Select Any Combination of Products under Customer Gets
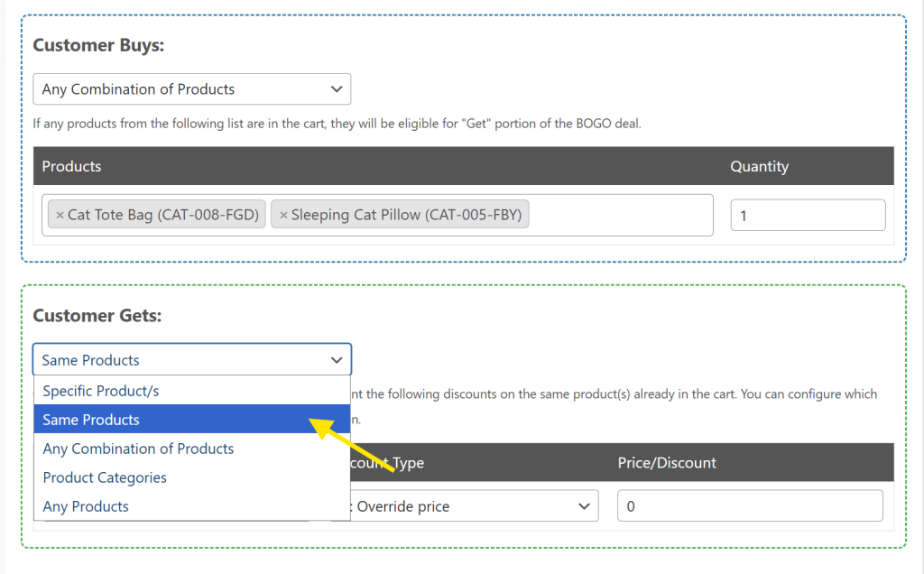This screenshot has width=924, height=574. click(138, 449)
